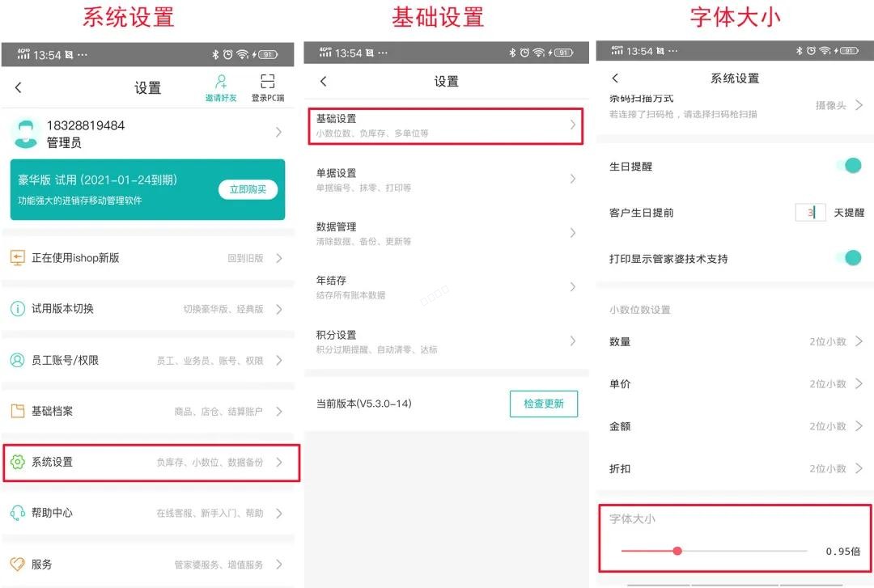This screenshot has width=874, height=588.
Task: Tap the 邀请好友 invite friend icon
Action: pyautogui.click(x=221, y=82)
